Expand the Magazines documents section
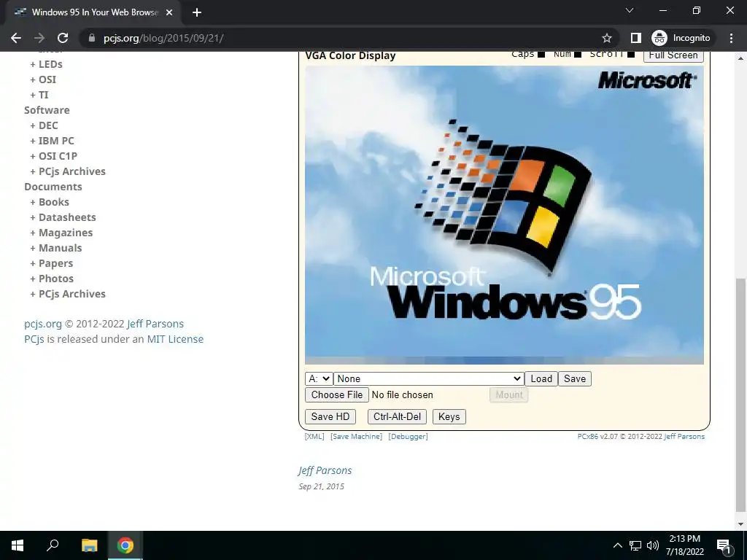747x560 pixels. click(x=61, y=233)
